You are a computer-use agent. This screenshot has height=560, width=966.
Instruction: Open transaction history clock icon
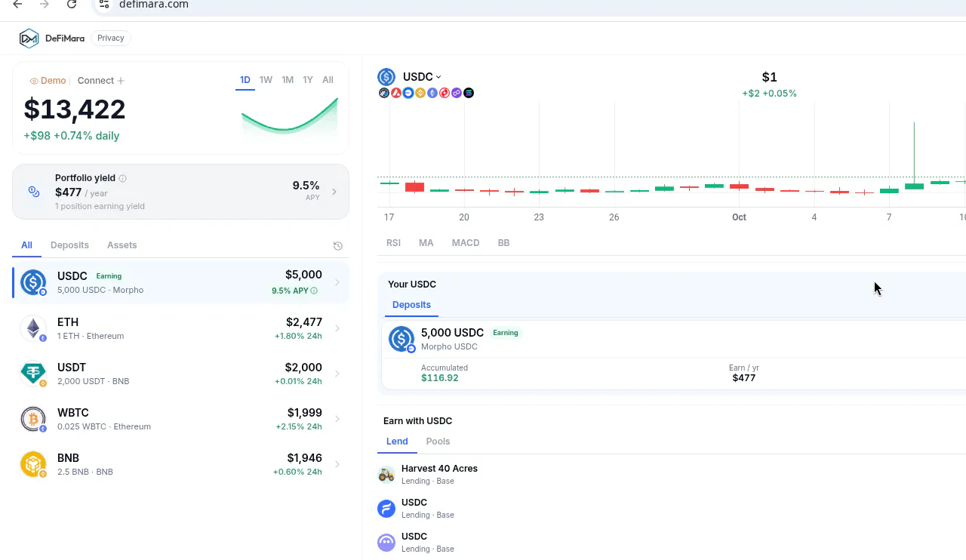(x=338, y=246)
